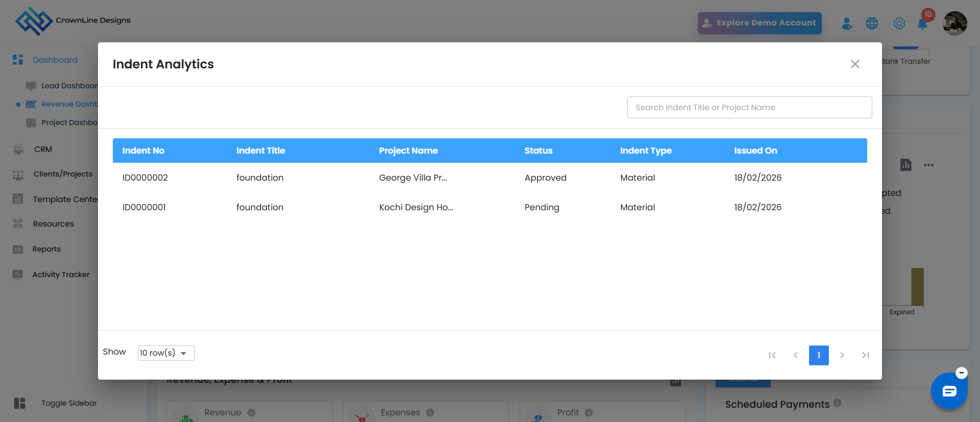The width and height of the screenshot is (980, 422).
Task: Click the add user icon
Action: tap(847, 23)
